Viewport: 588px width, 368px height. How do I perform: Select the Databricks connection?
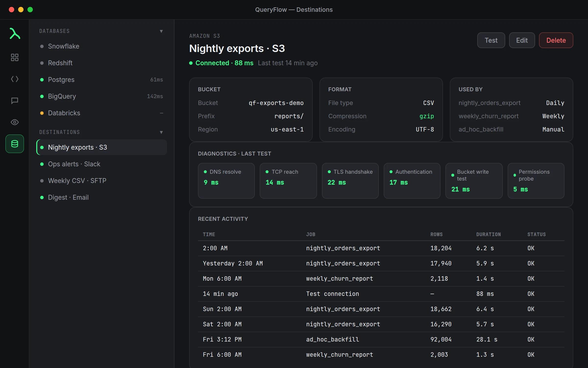click(x=102, y=113)
